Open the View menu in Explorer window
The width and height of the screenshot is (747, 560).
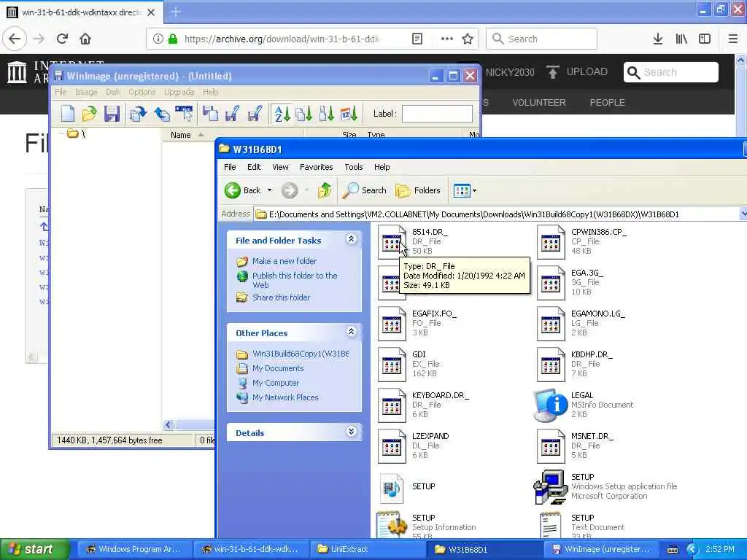[280, 167]
